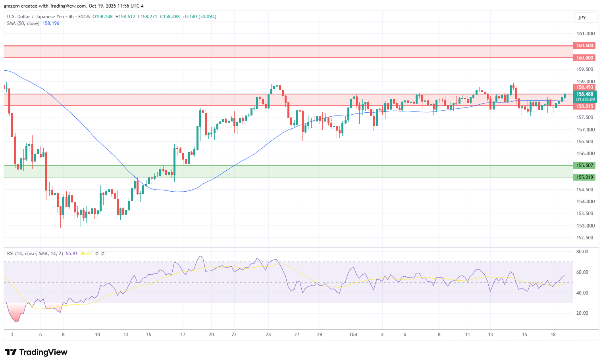Click the TradingView logo at bottom left

click(36, 352)
